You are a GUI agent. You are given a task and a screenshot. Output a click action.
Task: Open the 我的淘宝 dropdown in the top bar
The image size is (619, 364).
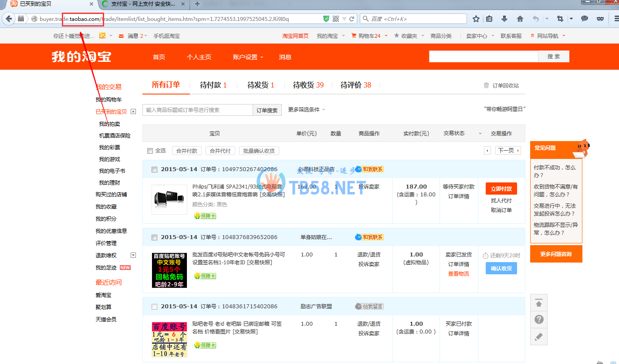(331, 36)
